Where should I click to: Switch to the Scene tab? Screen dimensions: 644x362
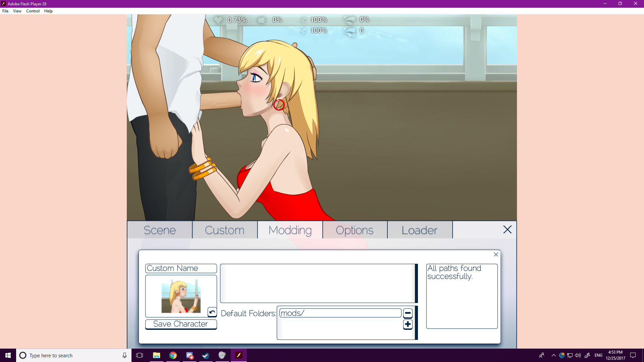[160, 230]
